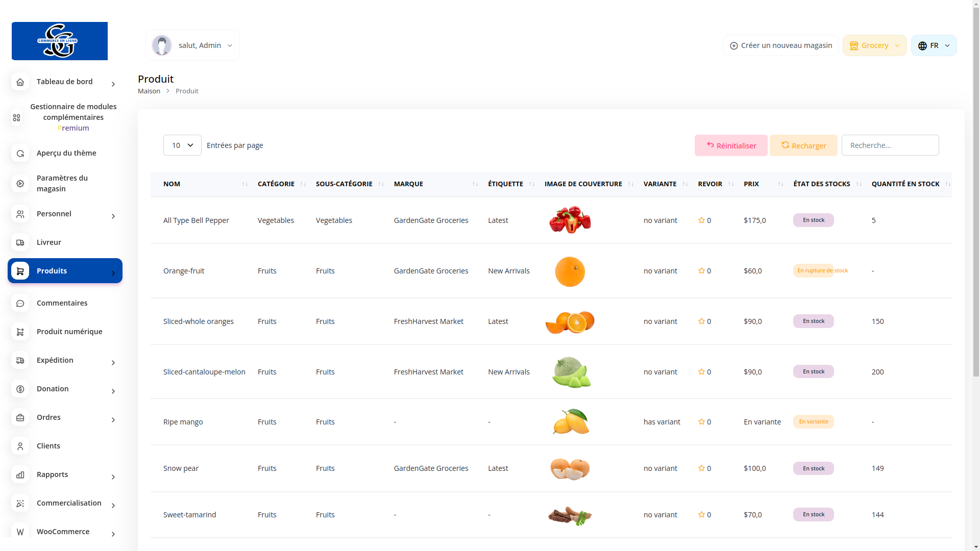Image resolution: width=980 pixels, height=551 pixels.
Task: Click the Tableau de bord home icon
Action: pyautogui.click(x=20, y=82)
